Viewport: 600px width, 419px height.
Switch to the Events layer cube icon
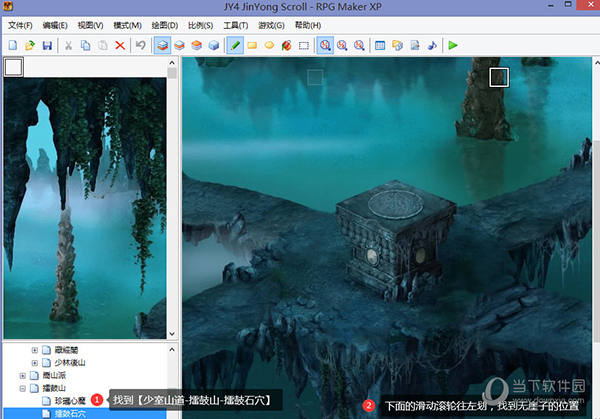tap(214, 46)
